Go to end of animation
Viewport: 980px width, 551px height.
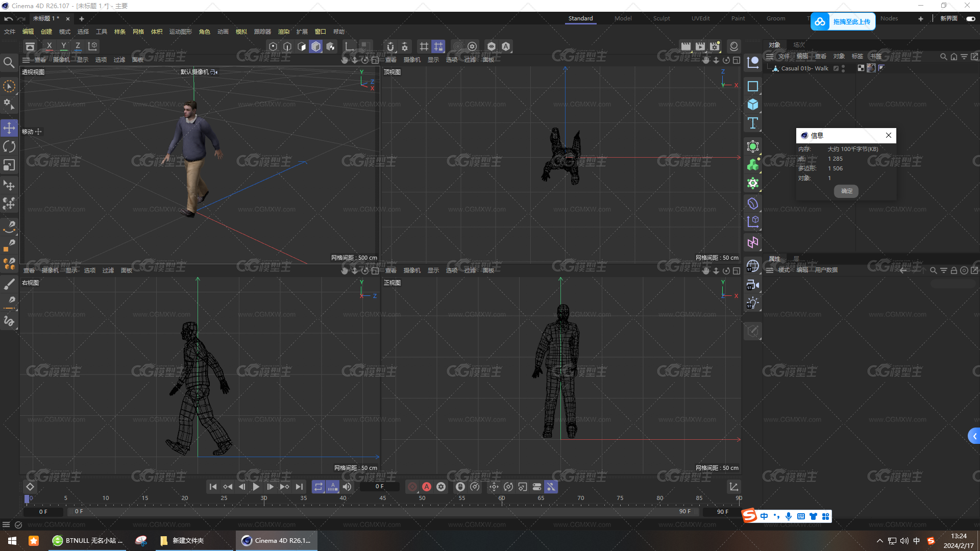coord(299,487)
